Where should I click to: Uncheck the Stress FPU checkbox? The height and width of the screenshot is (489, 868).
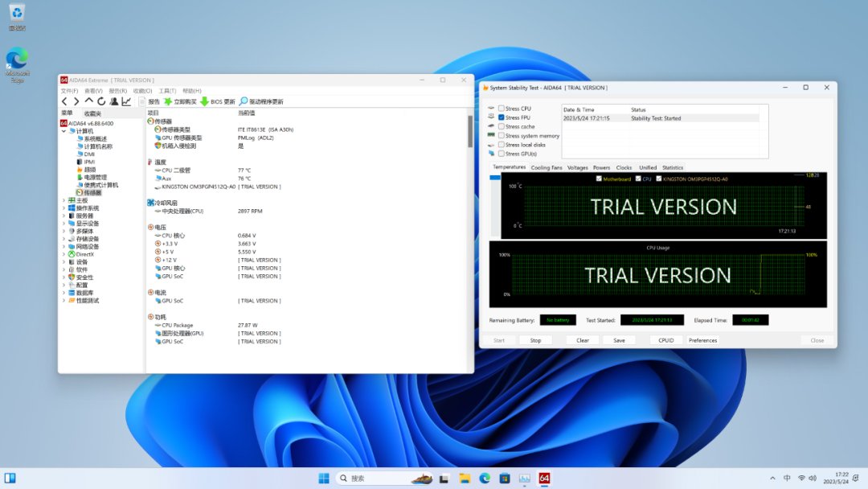[x=501, y=117]
